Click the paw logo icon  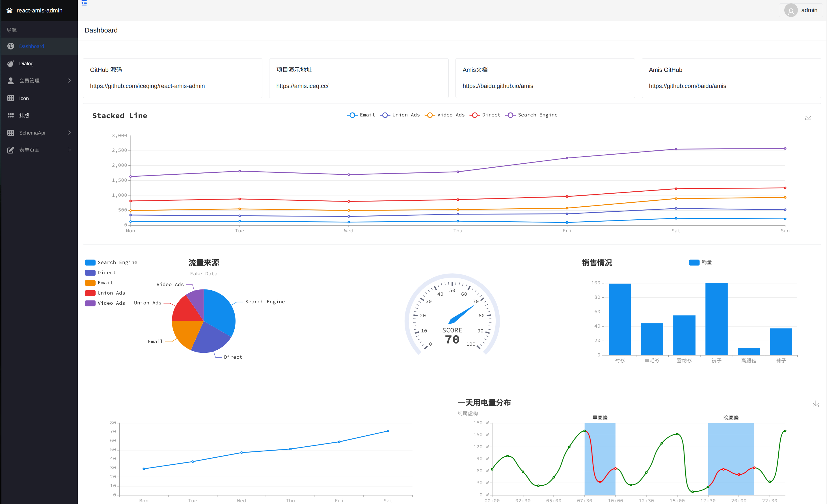pos(10,10)
